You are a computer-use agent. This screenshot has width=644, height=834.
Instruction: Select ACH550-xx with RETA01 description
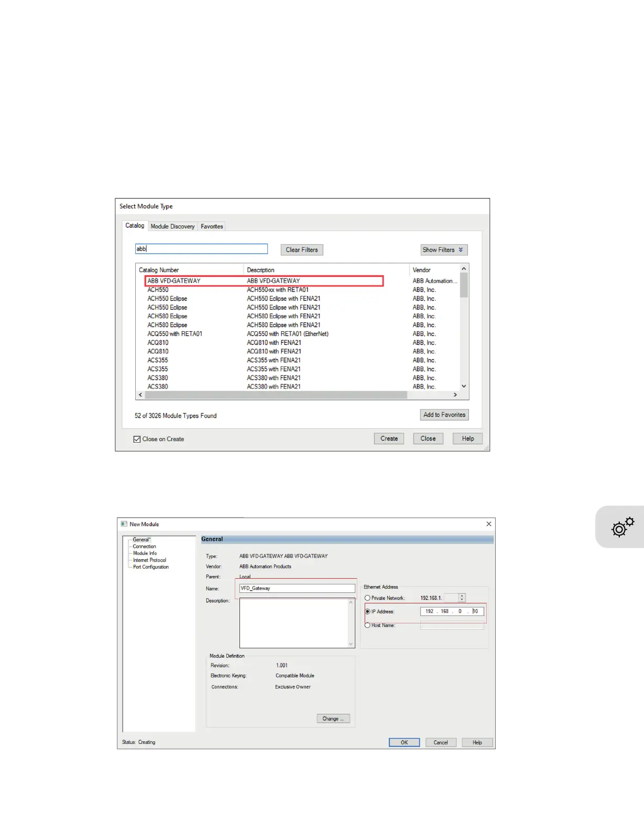[278, 290]
